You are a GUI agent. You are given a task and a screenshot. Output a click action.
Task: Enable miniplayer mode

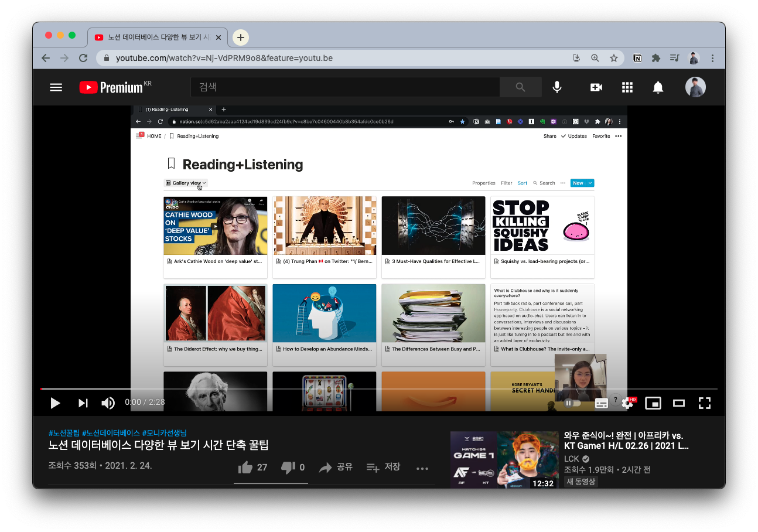pos(653,403)
